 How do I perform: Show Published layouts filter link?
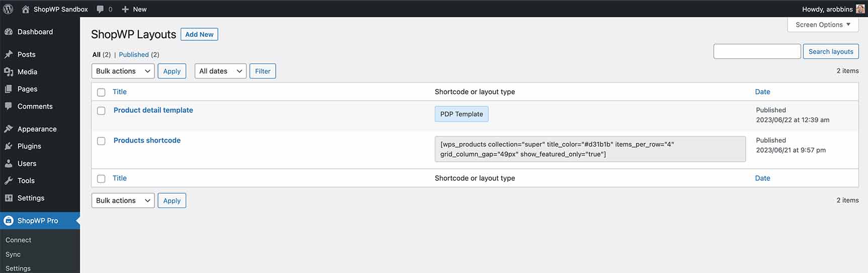tap(134, 54)
